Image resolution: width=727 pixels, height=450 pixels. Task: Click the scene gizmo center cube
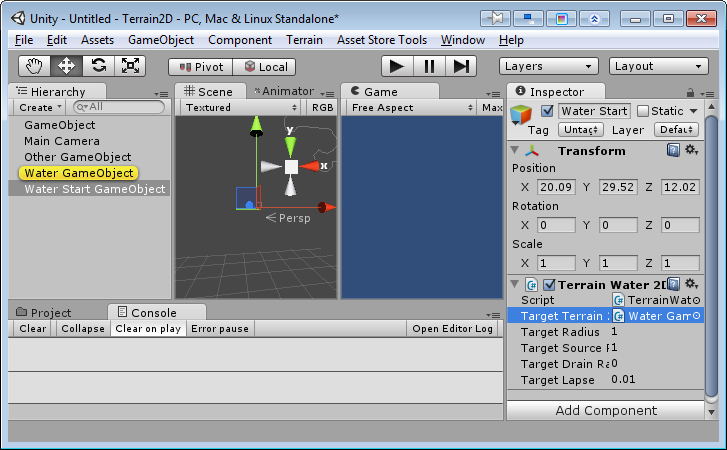291,167
